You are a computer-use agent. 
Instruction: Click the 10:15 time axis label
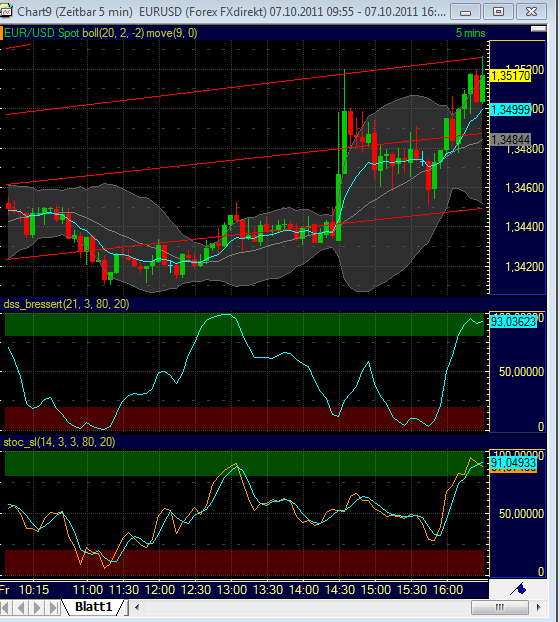click(x=34, y=590)
